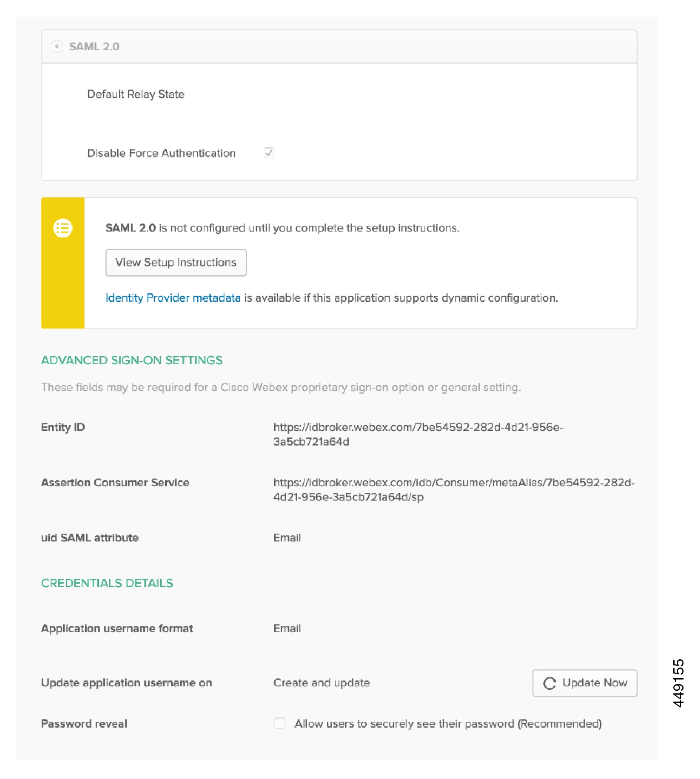Click the Allow users to see password label

pos(448,723)
